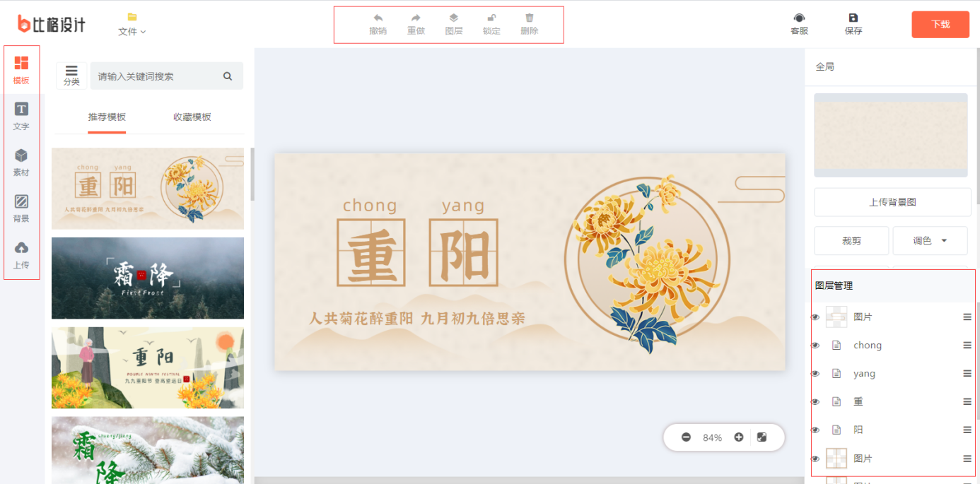Open the 图层 layers toolbar icon
Screen dimensions: 980x484
pyautogui.click(x=454, y=18)
